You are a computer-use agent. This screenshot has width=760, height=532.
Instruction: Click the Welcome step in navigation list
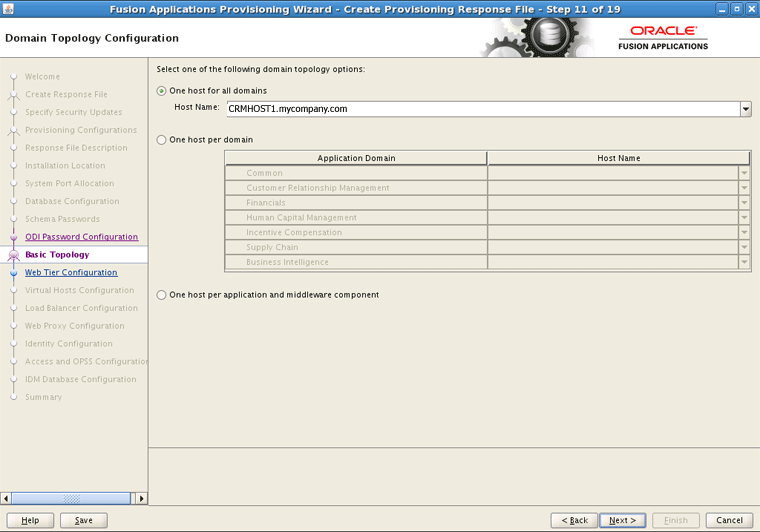(43, 77)
